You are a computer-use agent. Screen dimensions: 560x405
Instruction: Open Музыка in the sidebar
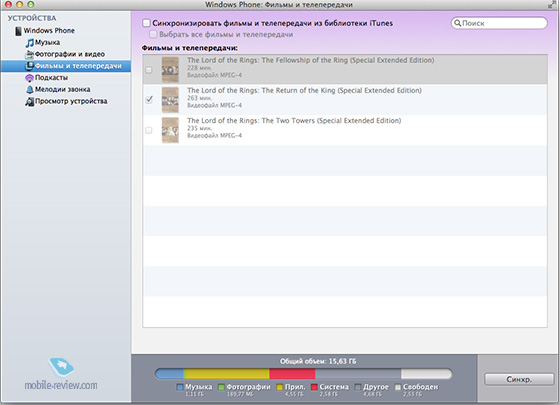(48, 42)
